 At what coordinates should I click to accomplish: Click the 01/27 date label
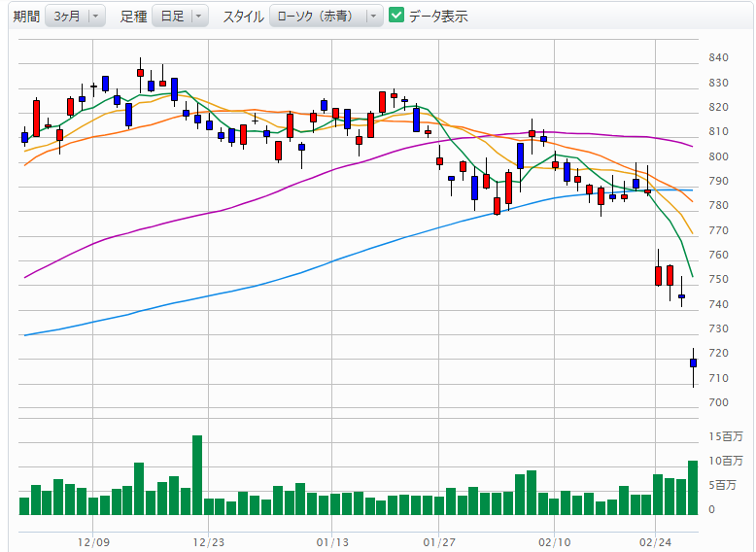point(439,542)
